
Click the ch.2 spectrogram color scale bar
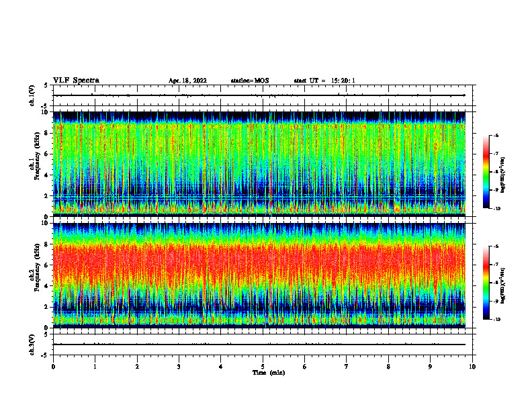click(x=486, y=283)
